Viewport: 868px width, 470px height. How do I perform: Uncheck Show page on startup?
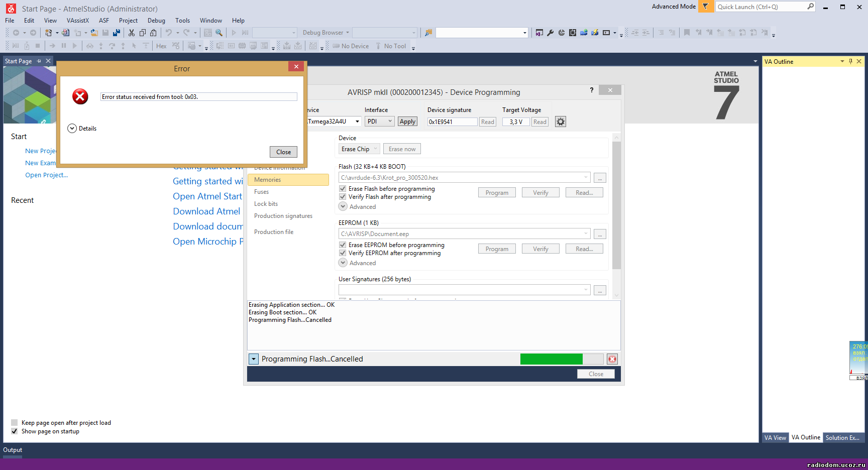pos(15,431)
